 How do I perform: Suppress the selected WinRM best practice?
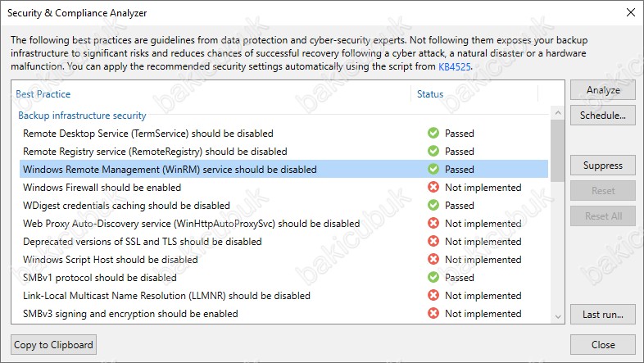pyautogui.click(x=603, y=166)
